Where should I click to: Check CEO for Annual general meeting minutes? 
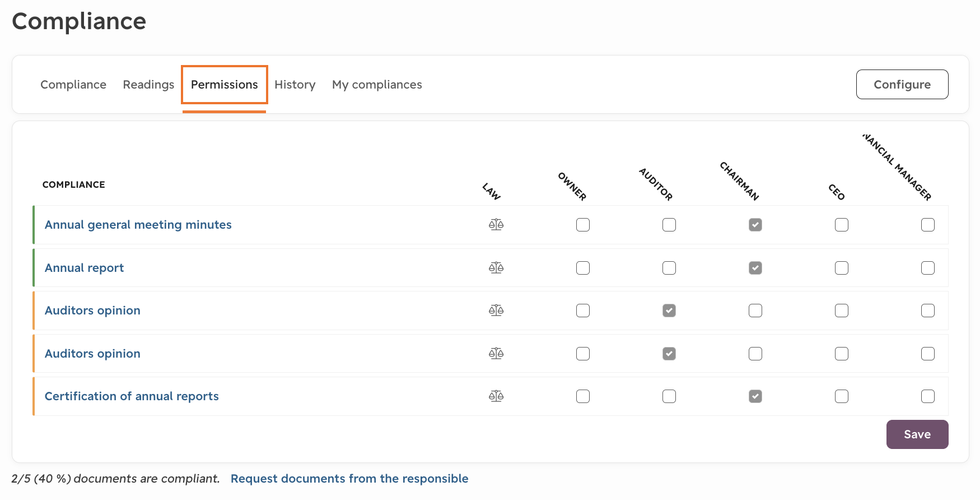point(842,225)
